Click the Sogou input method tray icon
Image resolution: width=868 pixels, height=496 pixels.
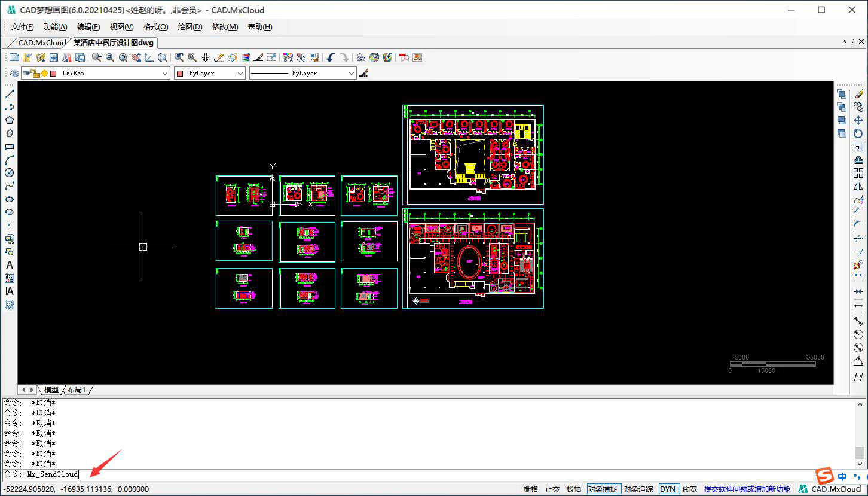[825, 476]
